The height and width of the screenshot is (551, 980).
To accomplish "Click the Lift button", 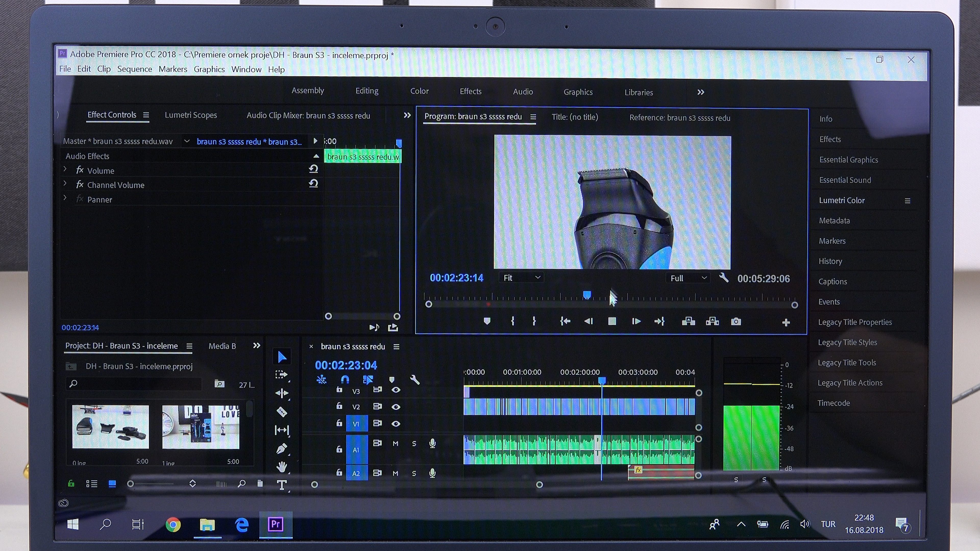I will click(689, 321).
